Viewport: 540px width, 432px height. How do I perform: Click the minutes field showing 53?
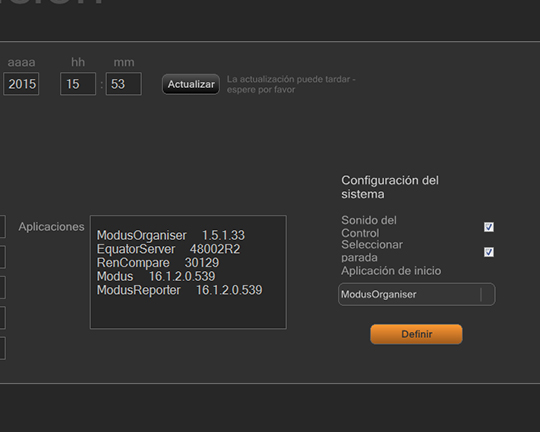click(123, 84)
